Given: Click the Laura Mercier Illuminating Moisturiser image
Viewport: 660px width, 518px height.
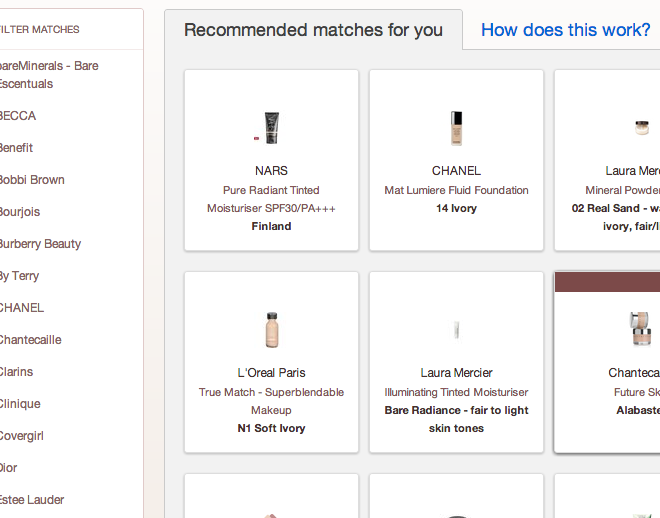Looking at the screenshot, I should (x=456, y=329).
